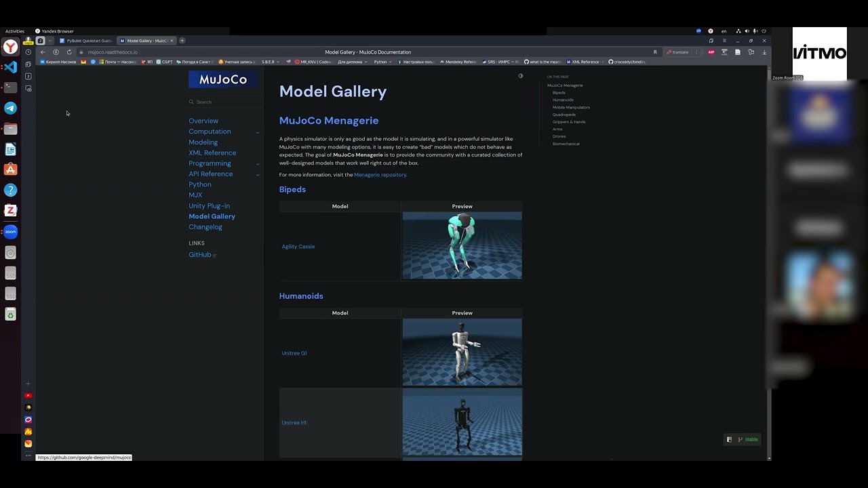868x488 pixels.
Task: Open Telegram from the dock
Action: tap(10, 108)
